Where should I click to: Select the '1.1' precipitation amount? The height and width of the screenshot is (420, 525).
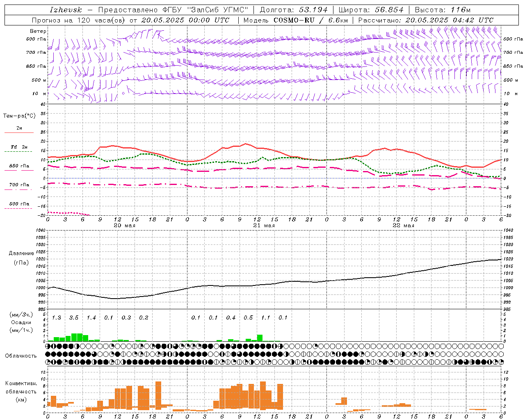266,318
